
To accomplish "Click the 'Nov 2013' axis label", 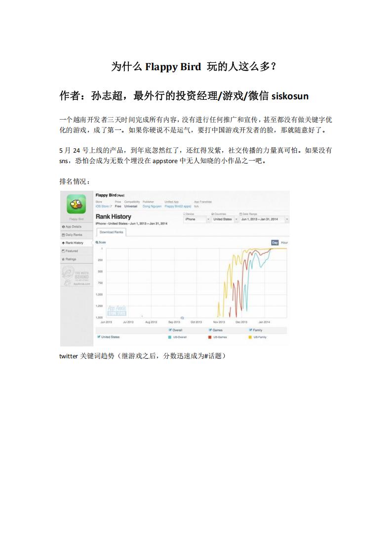I will (x=219, y=322).
